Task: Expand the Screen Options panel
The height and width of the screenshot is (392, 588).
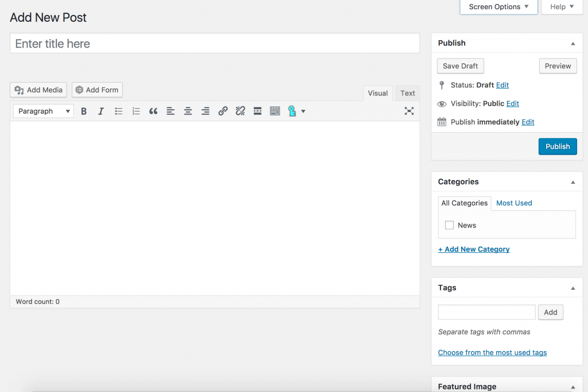Action: (x=498, y=7)
